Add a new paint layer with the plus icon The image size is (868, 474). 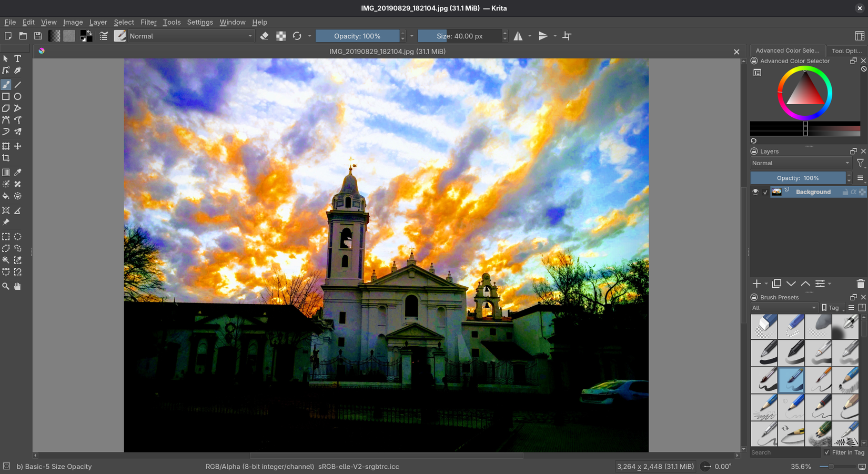point(756,284)
